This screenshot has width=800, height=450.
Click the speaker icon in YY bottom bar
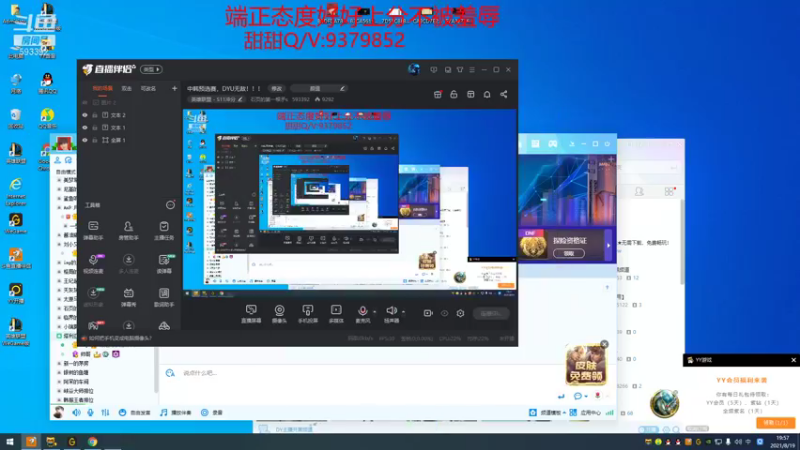click(76, 412)
